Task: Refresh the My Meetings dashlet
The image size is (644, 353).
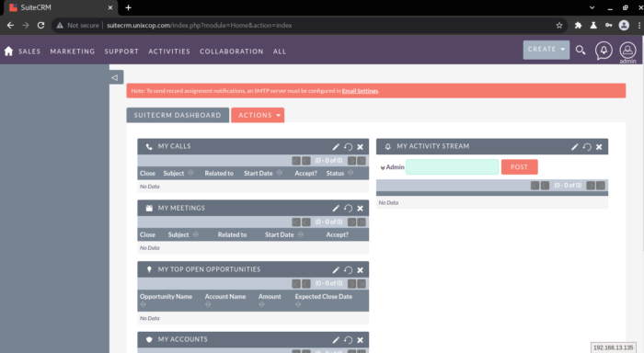Action: click(x=348, y=209)
